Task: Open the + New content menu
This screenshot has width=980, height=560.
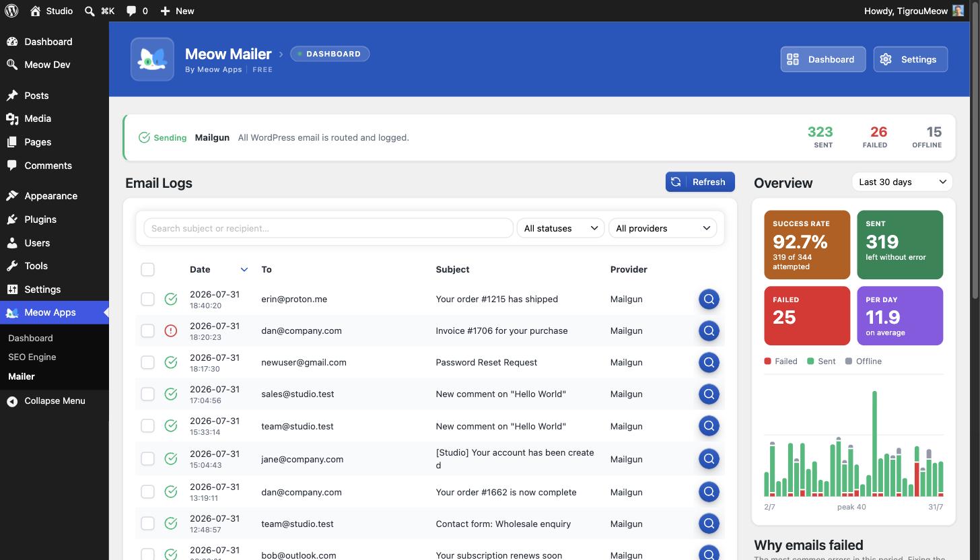Action: pyautogui.click(x=177, y=11)
